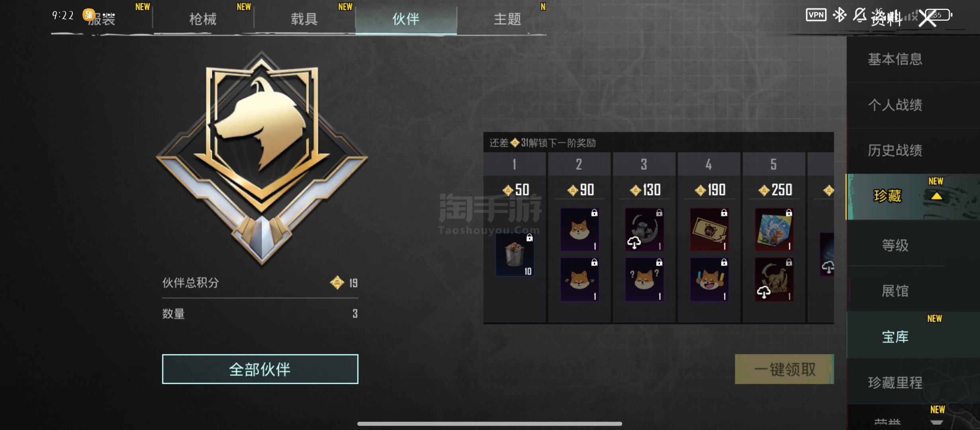Select the colorful crate reward in tier 5
The width and height of the screenshot is (980, 430).
(x=774, y=230)
